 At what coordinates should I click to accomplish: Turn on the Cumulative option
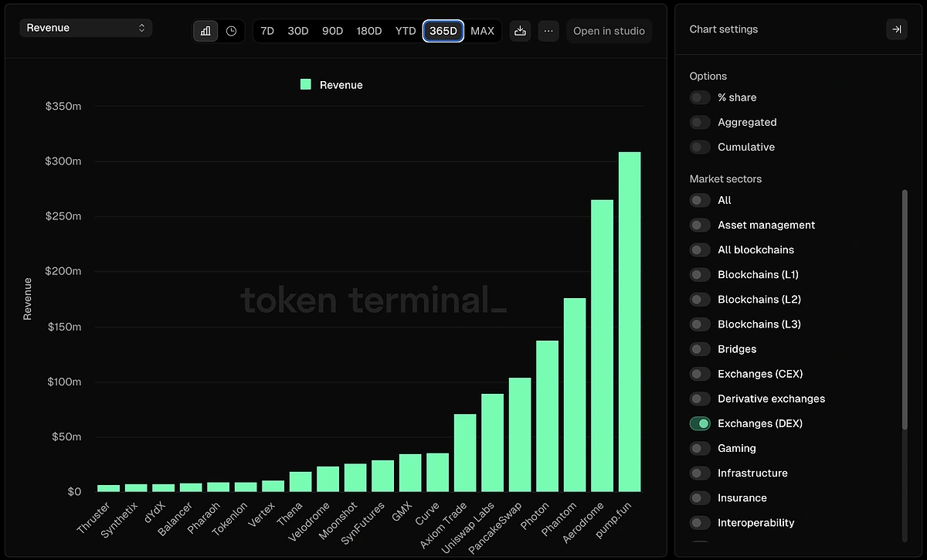[700, 147]
